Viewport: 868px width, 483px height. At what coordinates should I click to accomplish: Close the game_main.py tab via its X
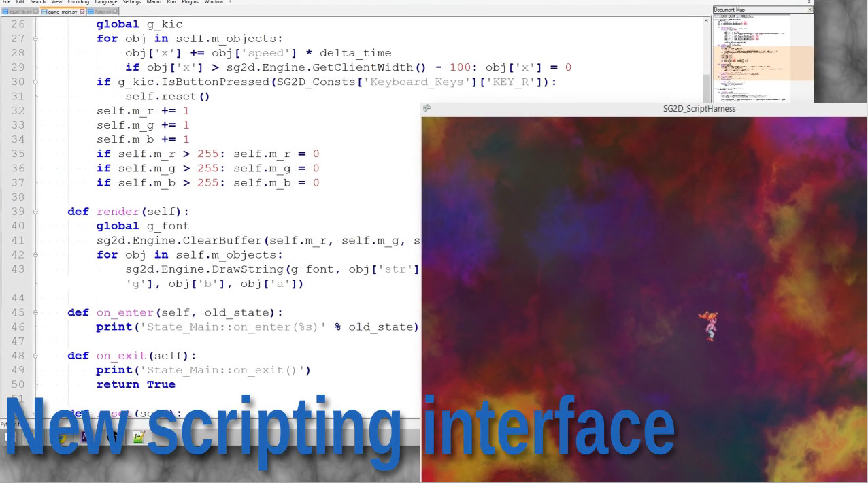(82, 12)
